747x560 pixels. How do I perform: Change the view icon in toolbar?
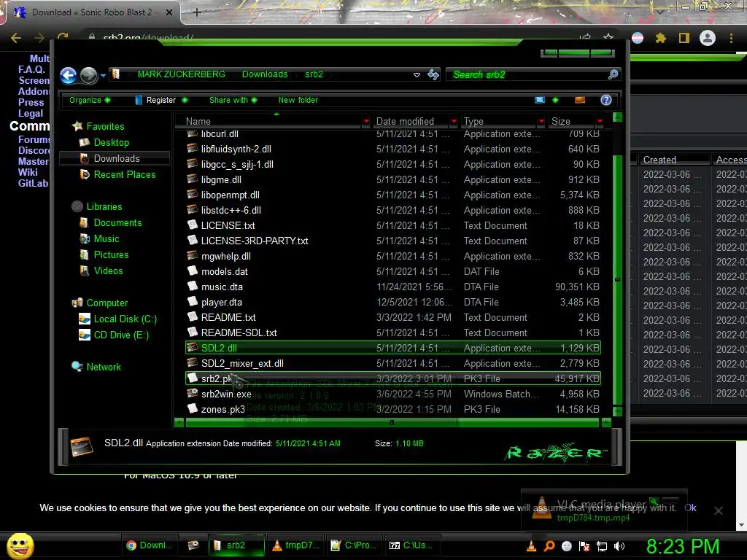[x=540, y=100]
